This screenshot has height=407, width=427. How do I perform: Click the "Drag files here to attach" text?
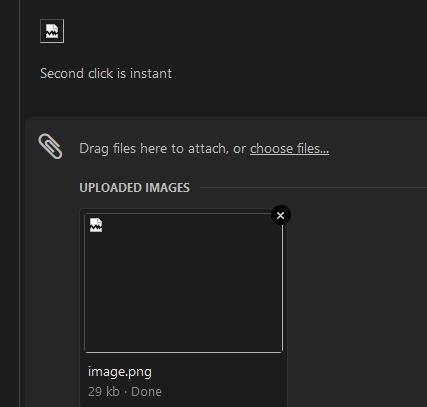tap(154, 149)
